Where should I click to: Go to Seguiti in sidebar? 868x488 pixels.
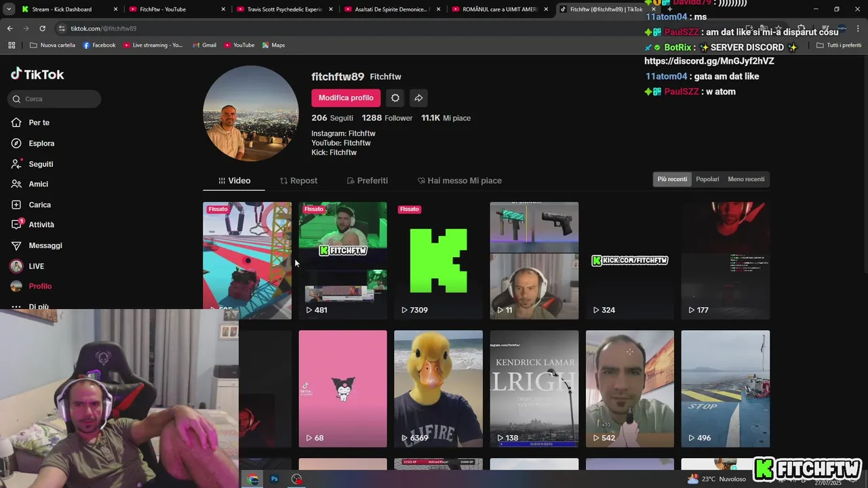point(33,164)
